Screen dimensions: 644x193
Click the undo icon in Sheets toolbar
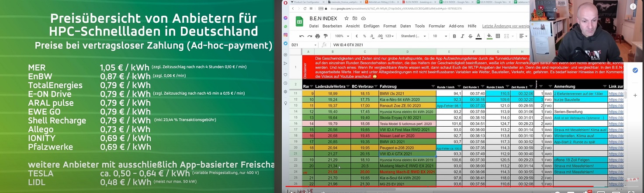[x=301, y=36]
